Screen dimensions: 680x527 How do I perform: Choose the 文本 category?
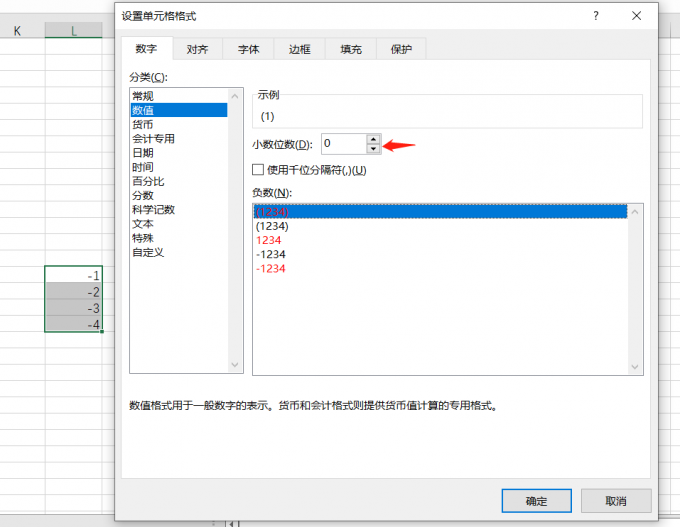point(179,224)
